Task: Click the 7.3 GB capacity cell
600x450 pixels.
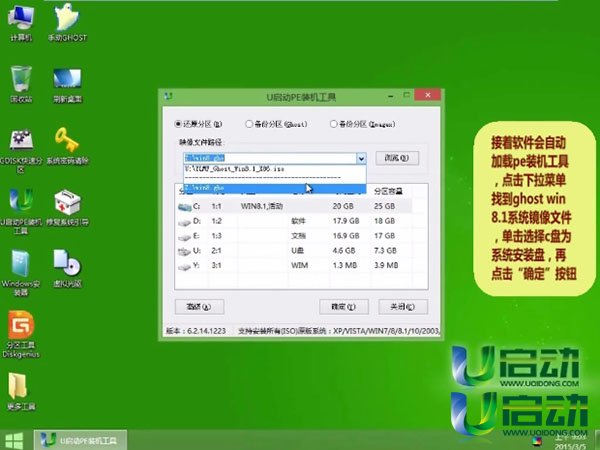Action: (385, 251)
